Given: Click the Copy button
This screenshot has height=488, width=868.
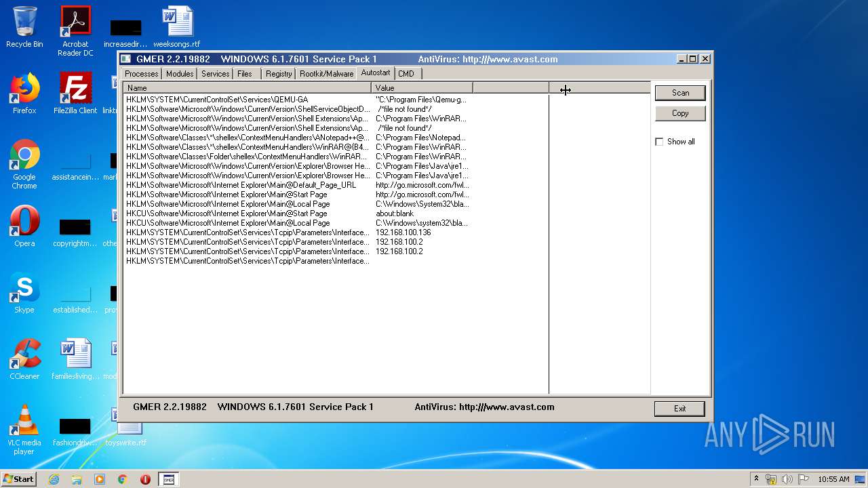Looking at the screenshot, I should tap(680, 113).
